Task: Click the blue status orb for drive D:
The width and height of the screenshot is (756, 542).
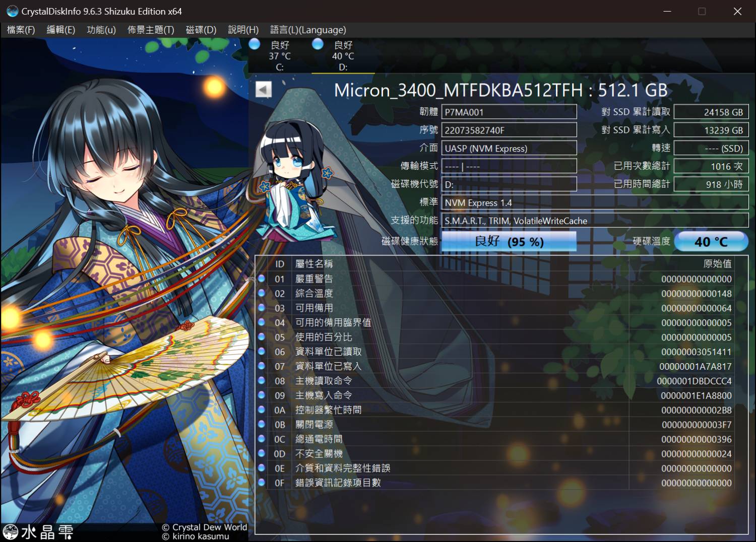Action: pyautogui.click(x=318, y=44)
